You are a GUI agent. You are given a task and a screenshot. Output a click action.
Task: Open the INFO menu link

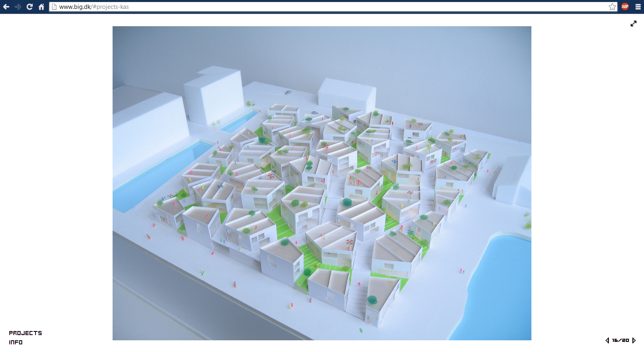point(16,342)
